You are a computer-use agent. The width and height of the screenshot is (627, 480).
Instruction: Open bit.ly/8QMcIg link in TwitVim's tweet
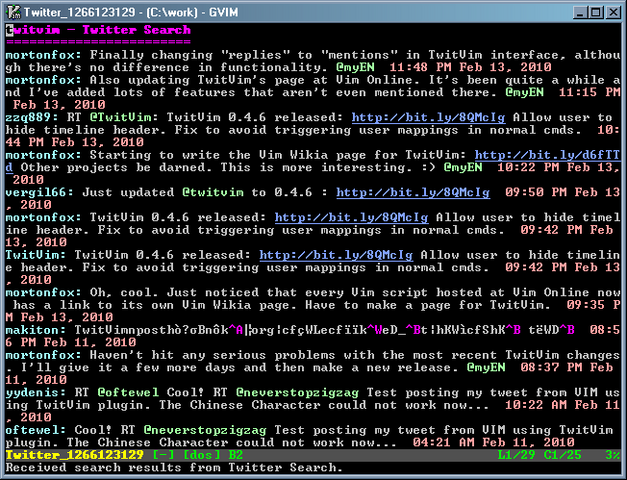pyautogui.click(x=336, y=255)
